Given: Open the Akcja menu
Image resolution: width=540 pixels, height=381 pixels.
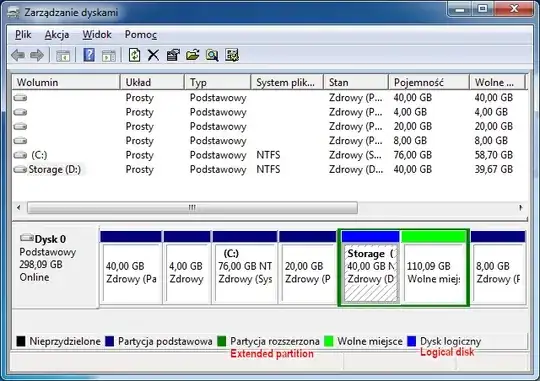Looking at the screenshot, I should click(x=57, y=34).
